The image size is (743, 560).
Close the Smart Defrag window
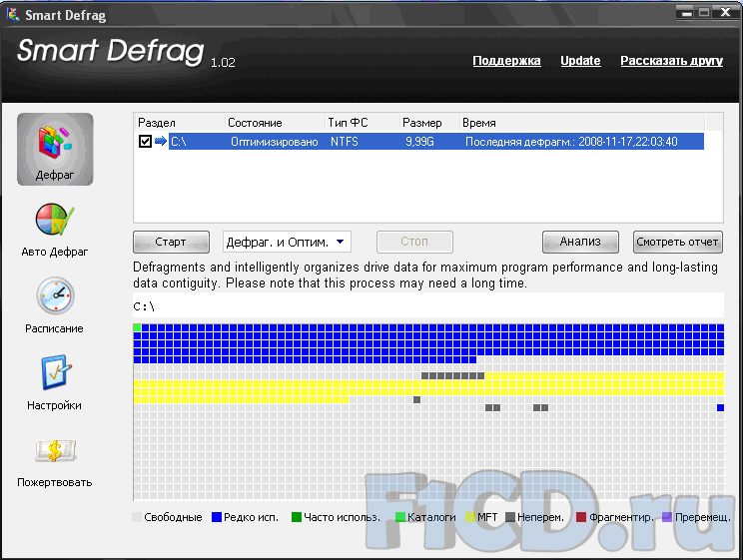click(x=725, y=13)
